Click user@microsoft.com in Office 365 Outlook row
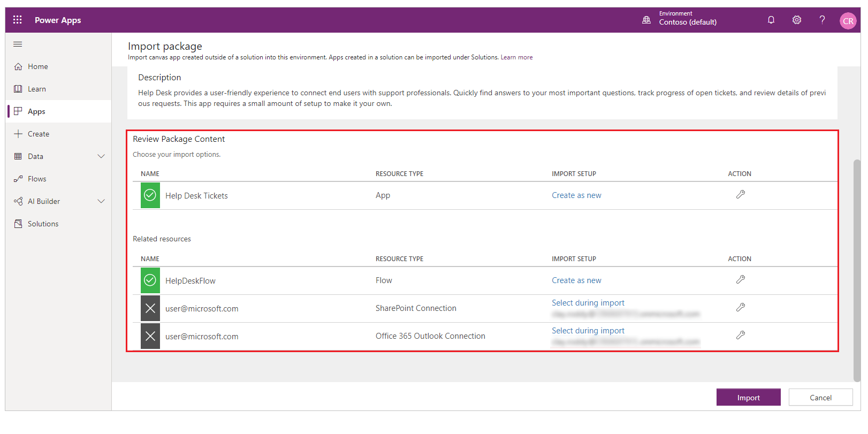Viewport: 868px width, 434px height. [x=202, y=337]
